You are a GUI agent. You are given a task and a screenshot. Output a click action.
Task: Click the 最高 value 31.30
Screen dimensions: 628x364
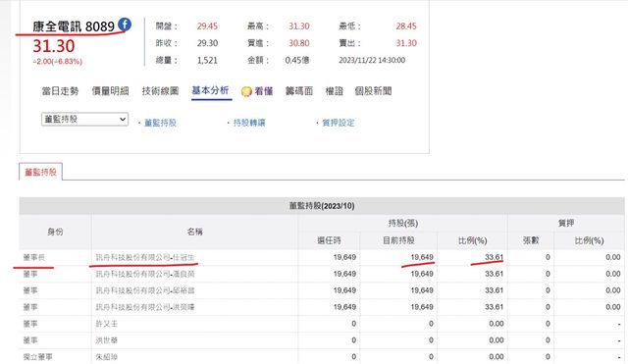(299, 26)
